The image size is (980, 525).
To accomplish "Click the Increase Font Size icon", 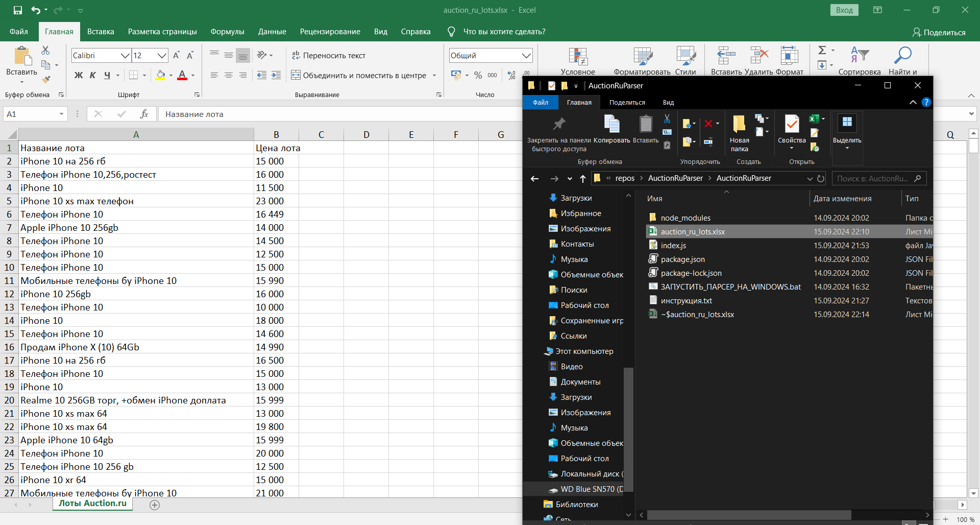I will pyautogui.click(x=176, y=55).
